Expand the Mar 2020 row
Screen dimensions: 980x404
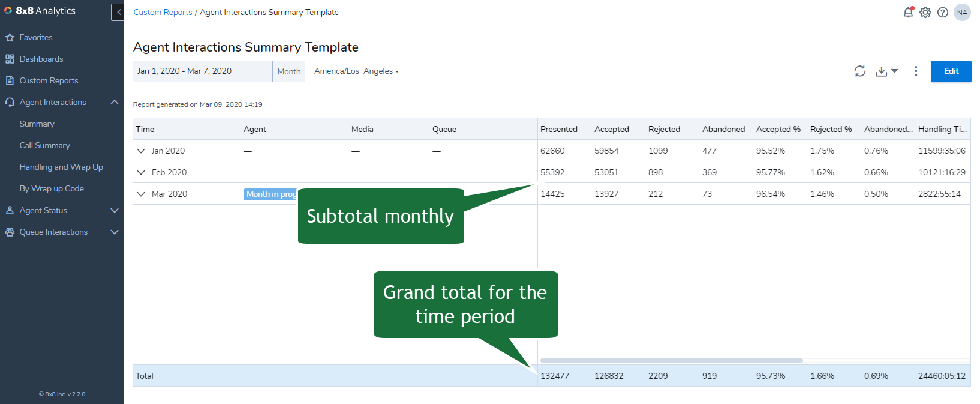coord(141,194)
